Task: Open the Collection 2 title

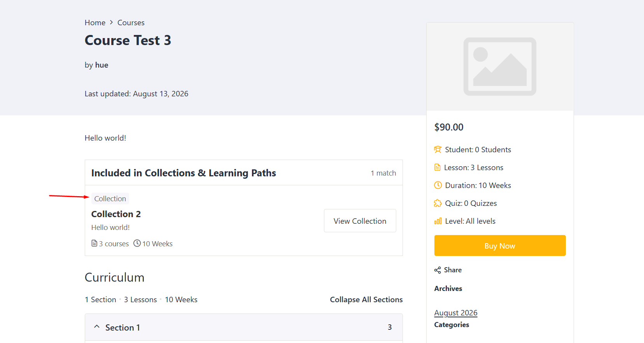Action: 116,214
